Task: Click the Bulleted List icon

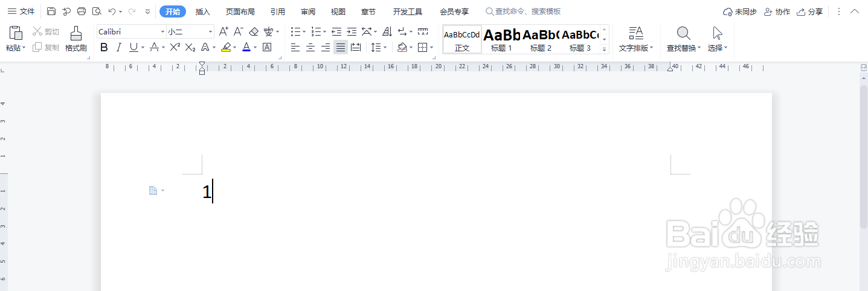Action: 295,31
